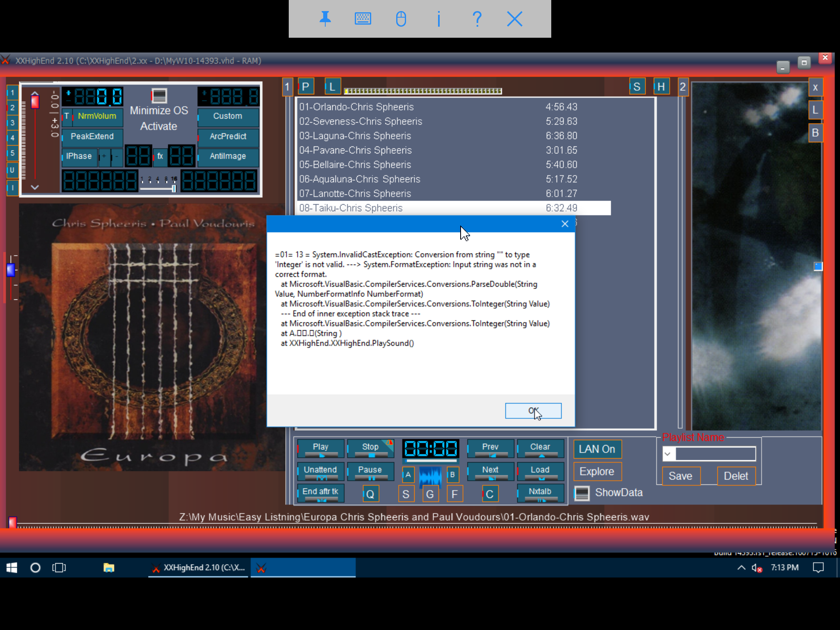Click the mouse icon in remote toolbar
This screenshot has height=630, width=840.
401,19
